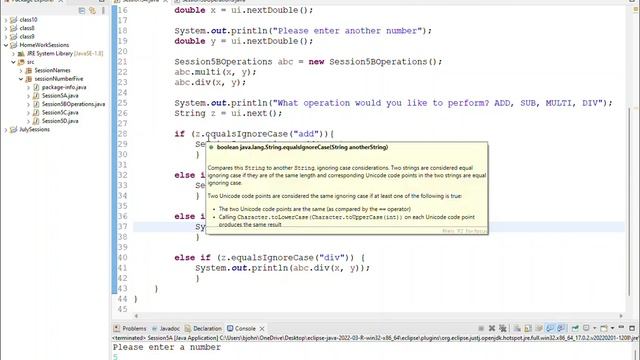Click the terminated Session5A launch description line
Screen dimensions: 640x360
coord(376,338)
